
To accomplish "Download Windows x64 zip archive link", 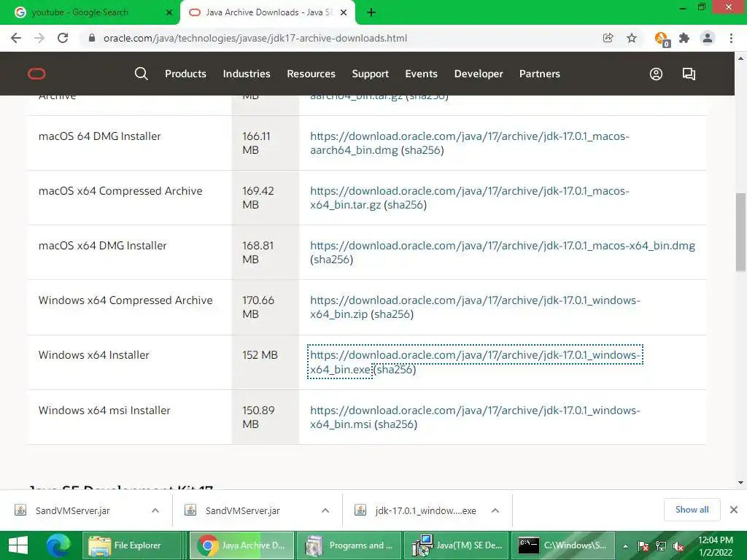I will (475, 307).
